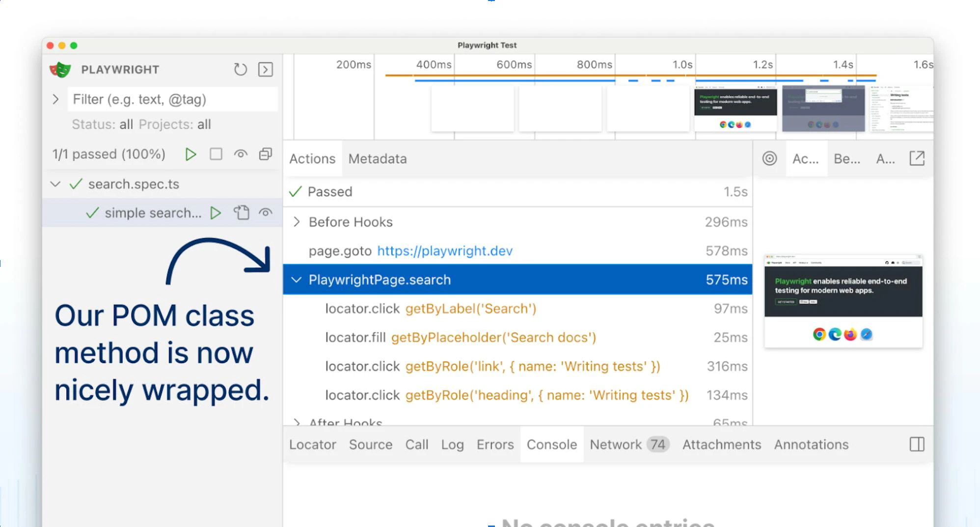Select the simple search test row
The height and width of the screenshot is (527, 980).
(x=162, y=213)
